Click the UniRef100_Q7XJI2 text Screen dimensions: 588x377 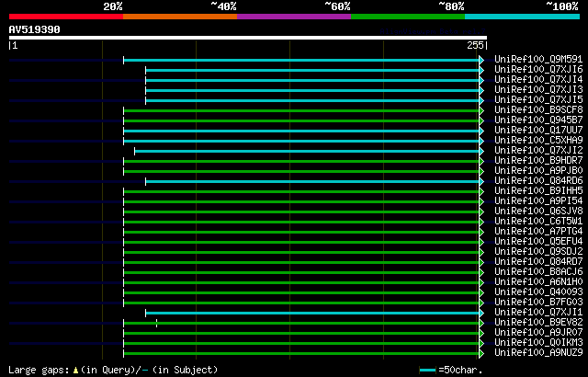click(538, 151)
